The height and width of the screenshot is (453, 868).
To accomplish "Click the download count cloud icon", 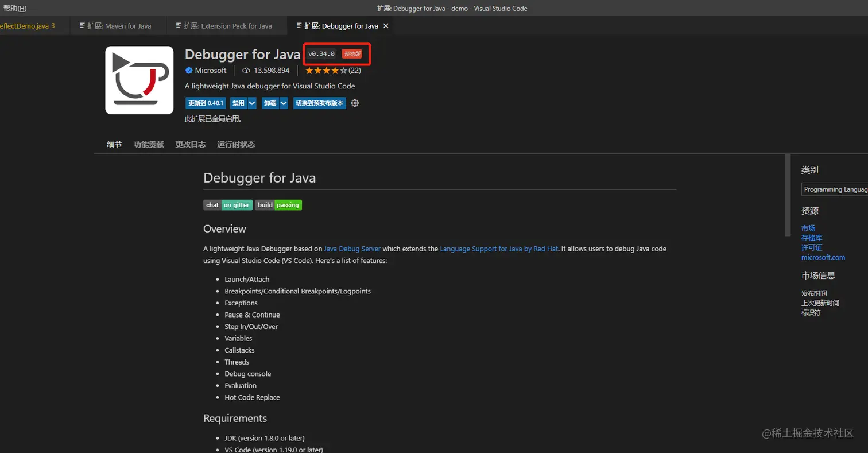I will (x=246, y=71).
